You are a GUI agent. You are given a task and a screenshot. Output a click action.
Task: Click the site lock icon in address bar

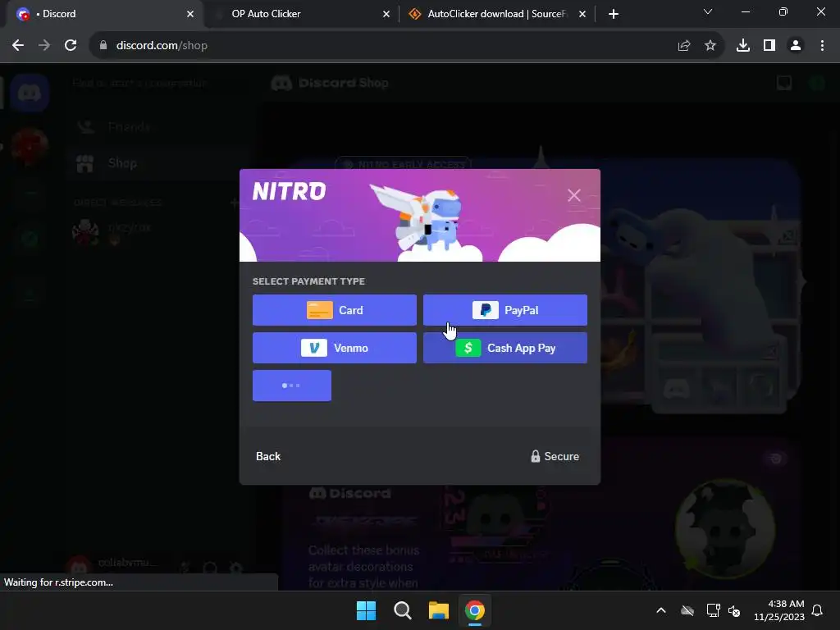click(103, 46)
